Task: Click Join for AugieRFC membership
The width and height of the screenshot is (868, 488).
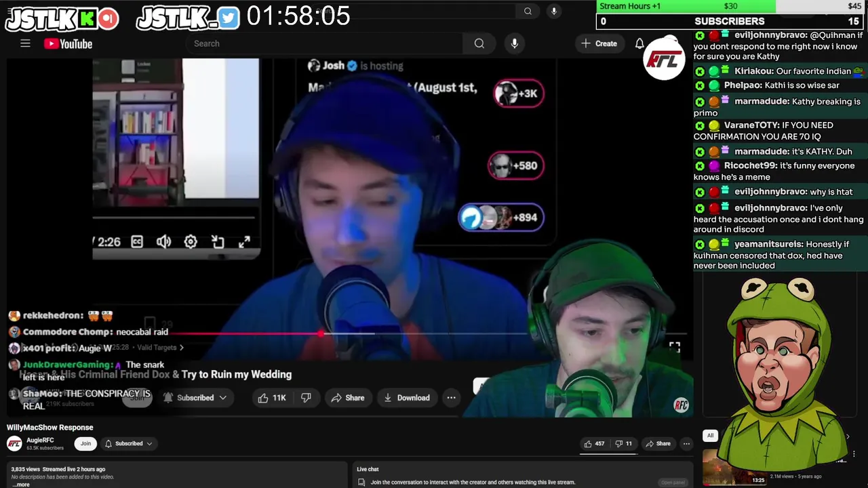Action: coord(85,444)
